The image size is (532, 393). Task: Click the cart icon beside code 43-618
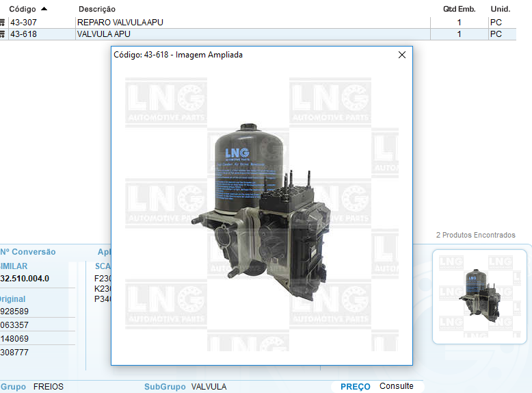pyautogui.click(x=3, y=34)
